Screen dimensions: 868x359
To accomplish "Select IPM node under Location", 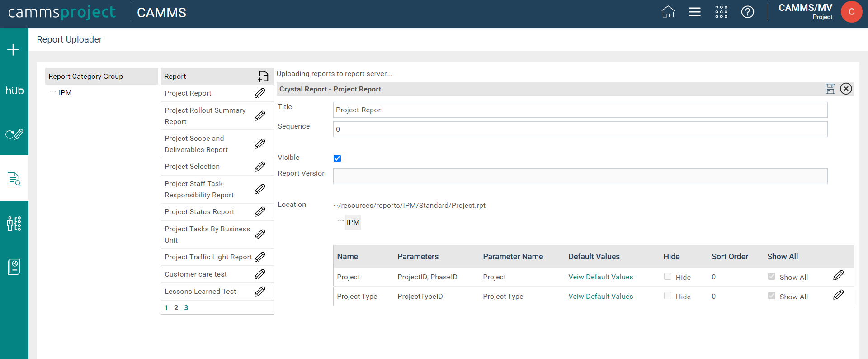I will [x=353, y=222].
